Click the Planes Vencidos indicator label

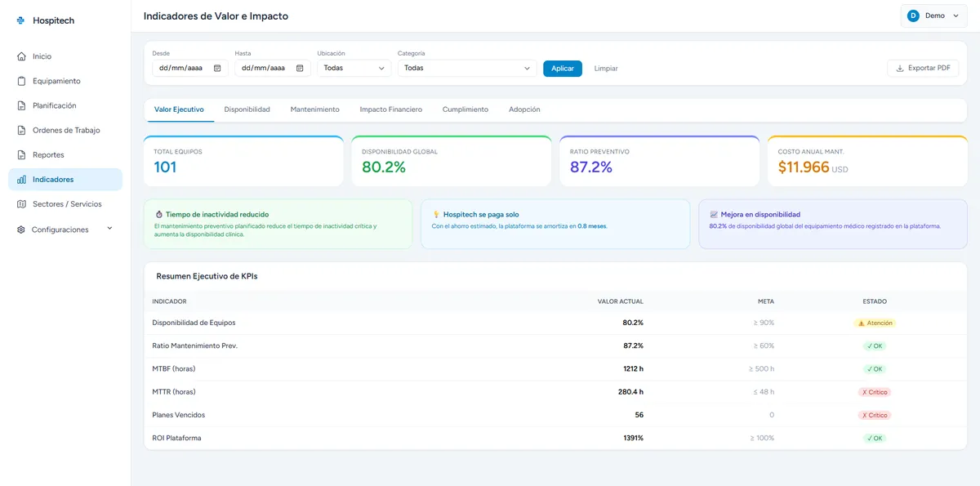click(179, 415)
